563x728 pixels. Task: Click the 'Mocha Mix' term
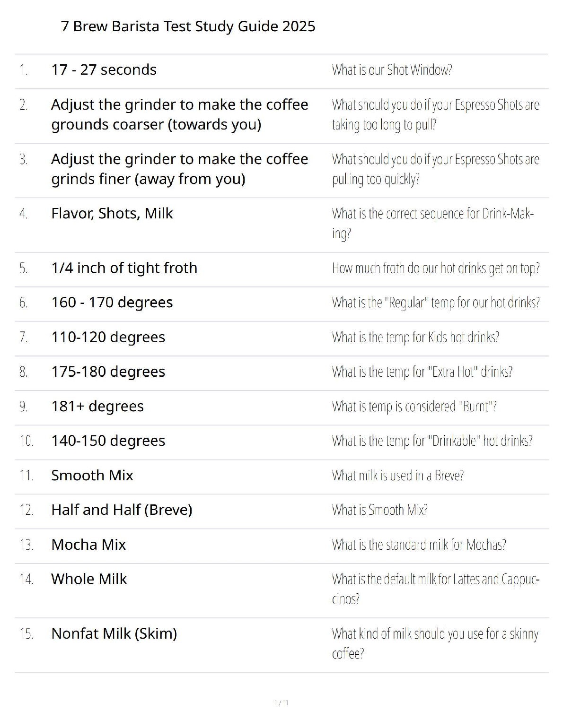88,545
